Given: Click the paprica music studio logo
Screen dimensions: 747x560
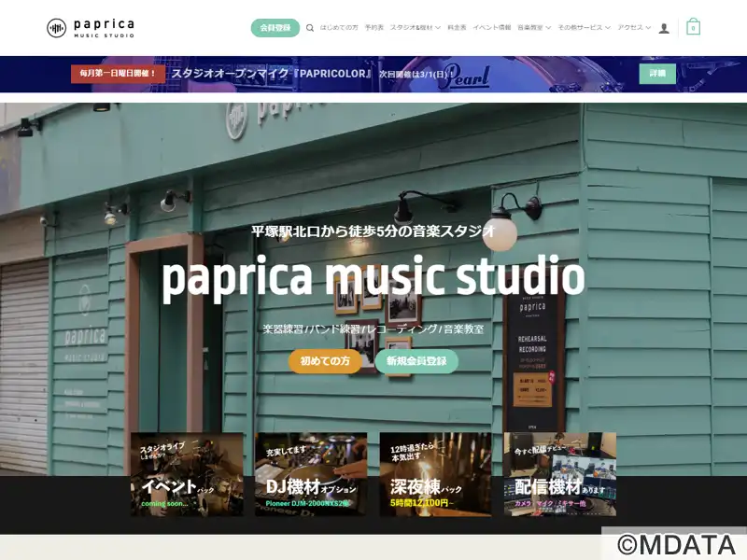Looking at the screenshot, I should click(x=91, y=28).
